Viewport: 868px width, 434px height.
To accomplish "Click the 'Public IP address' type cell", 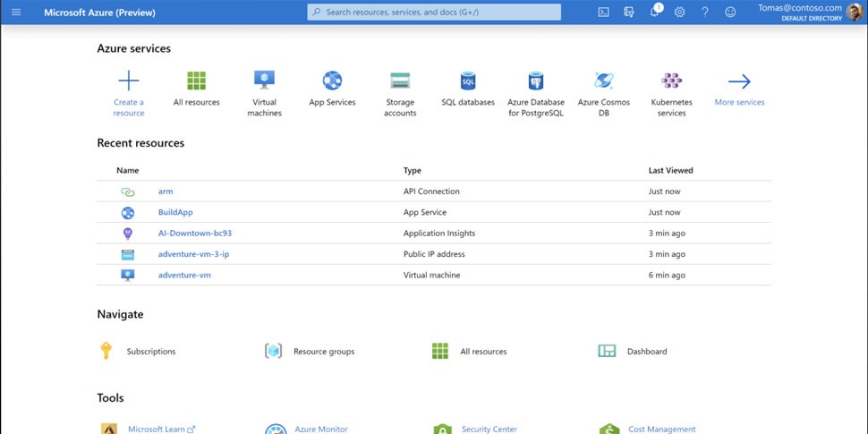I will [x=434, y=255].
